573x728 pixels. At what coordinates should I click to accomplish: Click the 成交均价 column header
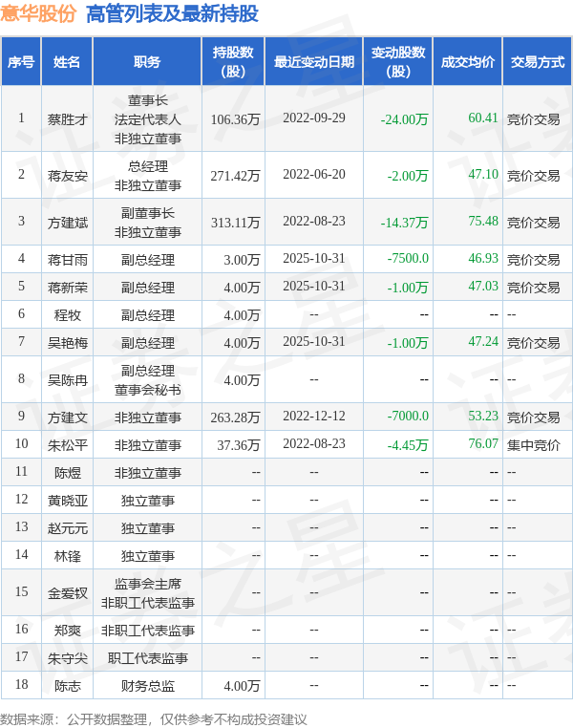coord(468,62)
